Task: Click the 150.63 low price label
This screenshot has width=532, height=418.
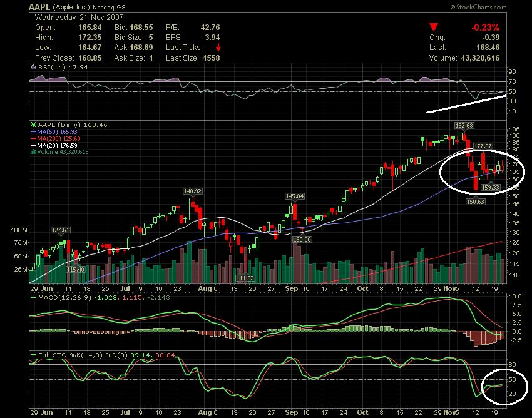Action: pos(476,201)
